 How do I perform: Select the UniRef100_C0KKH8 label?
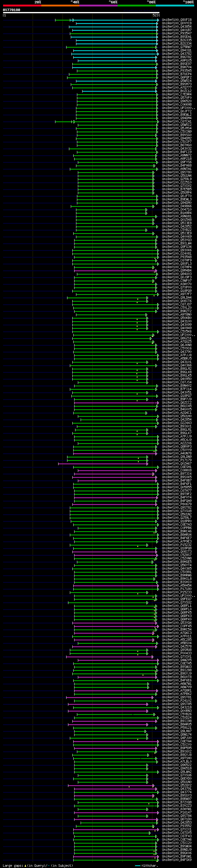coord(176,104)
